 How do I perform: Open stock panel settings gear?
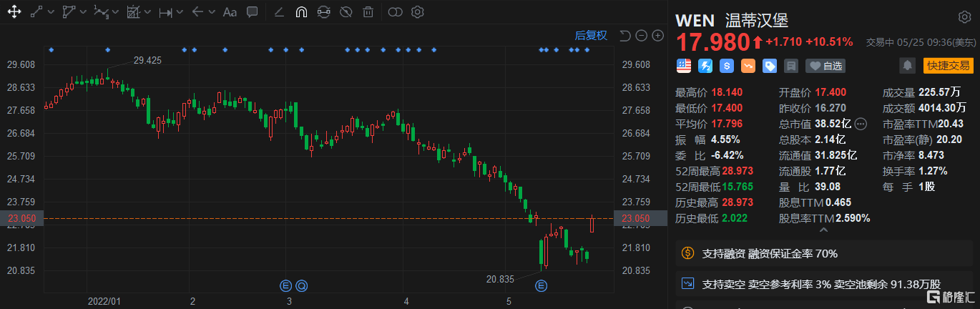click(965, 17)
